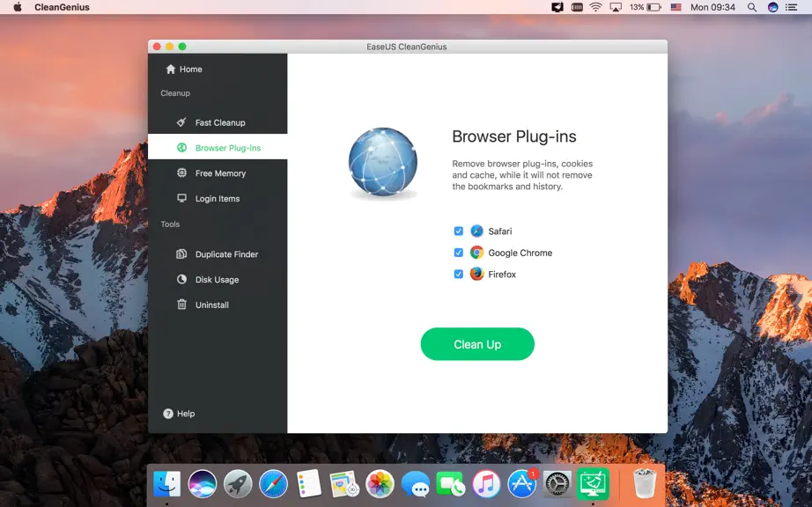
Task: Uncheck the Firefox checkbox
Action: pos(458,274)
